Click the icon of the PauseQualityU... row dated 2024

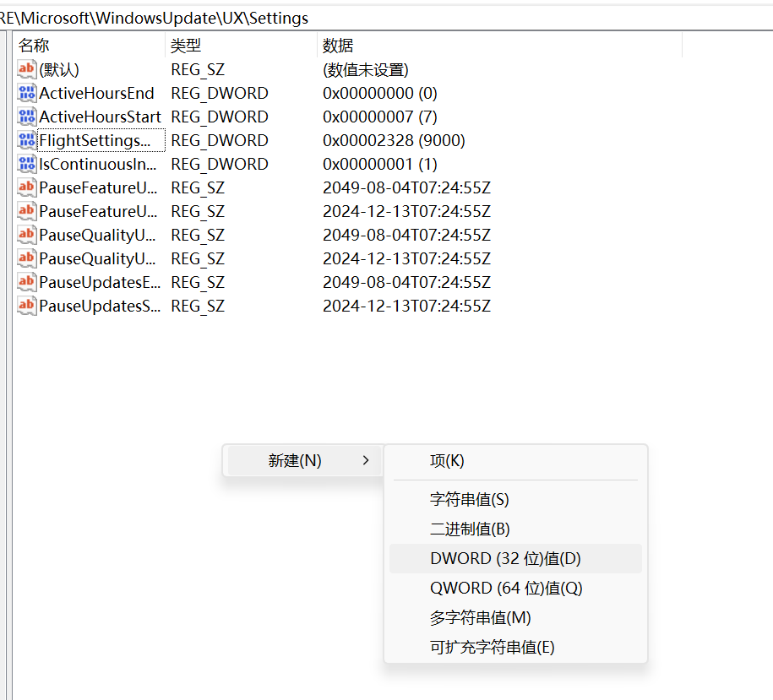(27, 258)
